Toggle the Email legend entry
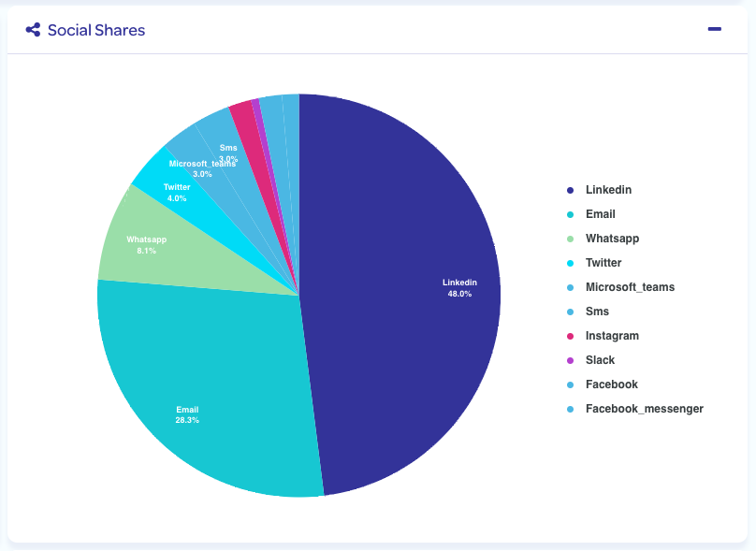The width and height of the screenshot is (756, 551). point(600,214)
